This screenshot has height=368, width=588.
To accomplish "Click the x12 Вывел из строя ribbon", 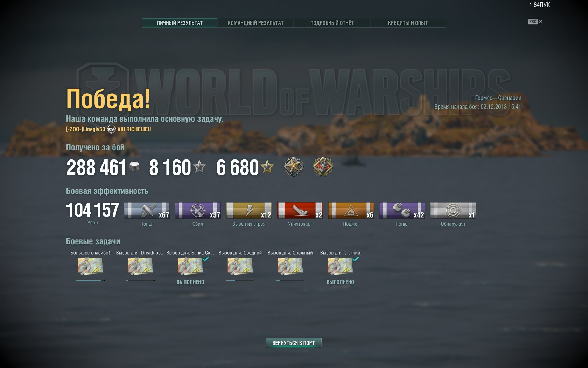I will pos(249,211).
